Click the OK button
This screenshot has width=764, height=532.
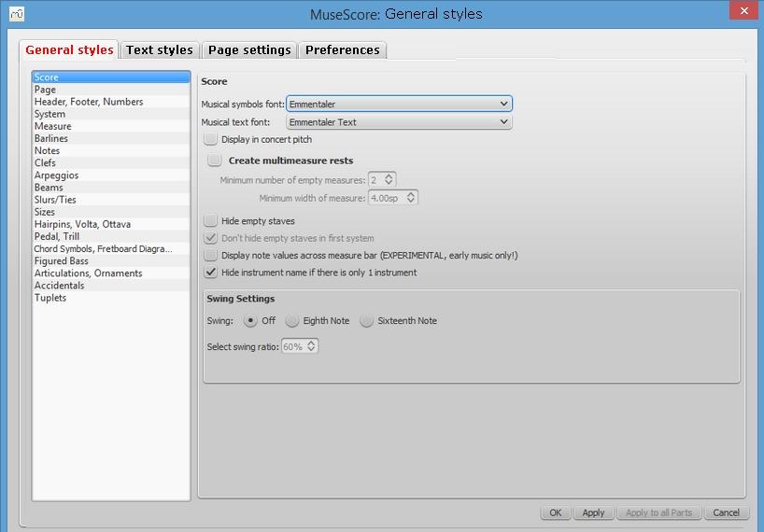click(556, 512)
